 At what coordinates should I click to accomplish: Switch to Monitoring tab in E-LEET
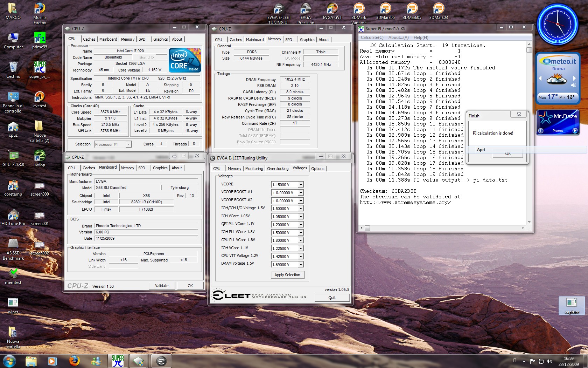tap(254, 169)
